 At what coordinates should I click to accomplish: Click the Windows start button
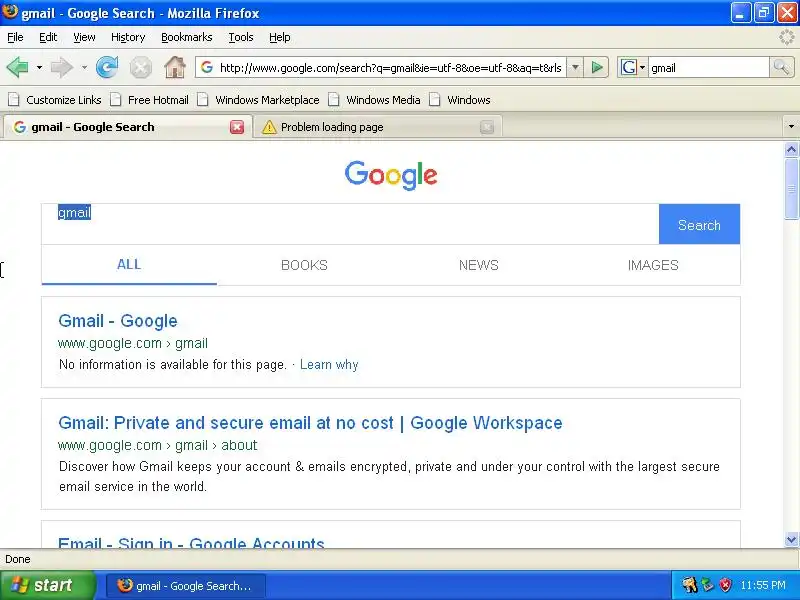[x=48, y=585]
